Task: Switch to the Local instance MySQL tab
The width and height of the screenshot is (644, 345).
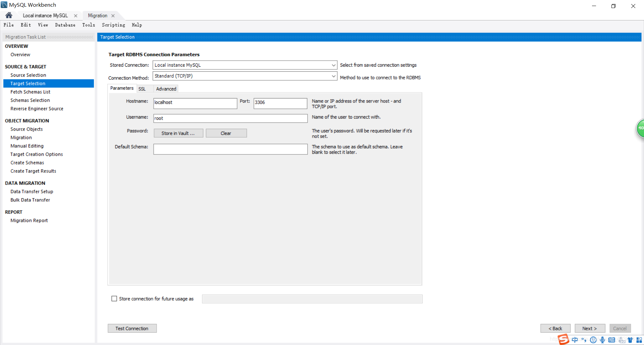Action: 45,16
